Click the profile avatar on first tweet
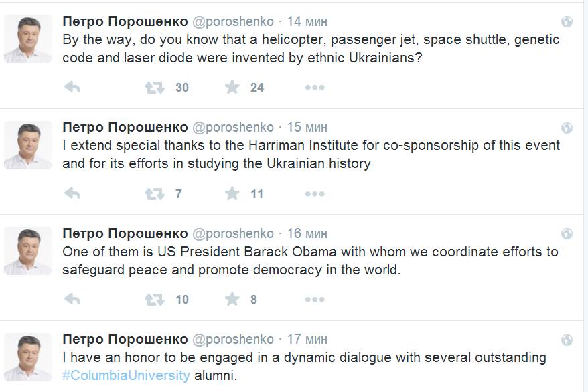This screenshot has height=392, width=588. click(28, 39)
